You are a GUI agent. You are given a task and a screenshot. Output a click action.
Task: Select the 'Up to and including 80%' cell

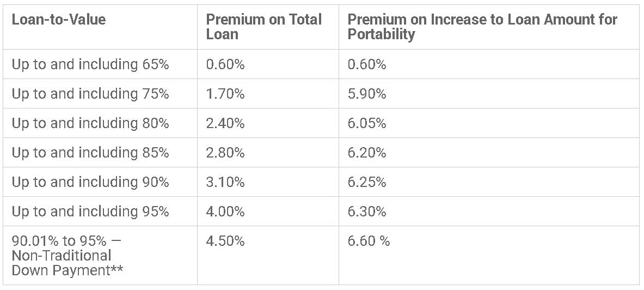point(90,123)
